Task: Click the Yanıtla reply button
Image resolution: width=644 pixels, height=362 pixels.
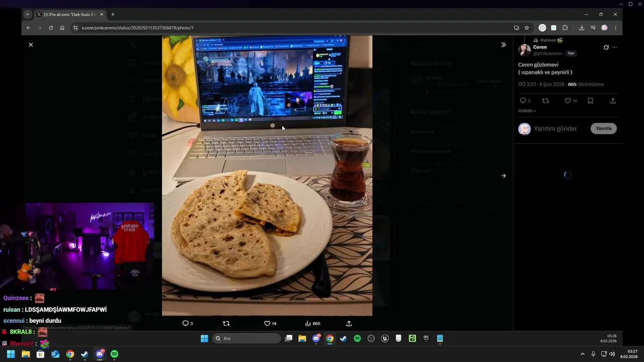Action: pyautogui.click(x=603, y=128)
